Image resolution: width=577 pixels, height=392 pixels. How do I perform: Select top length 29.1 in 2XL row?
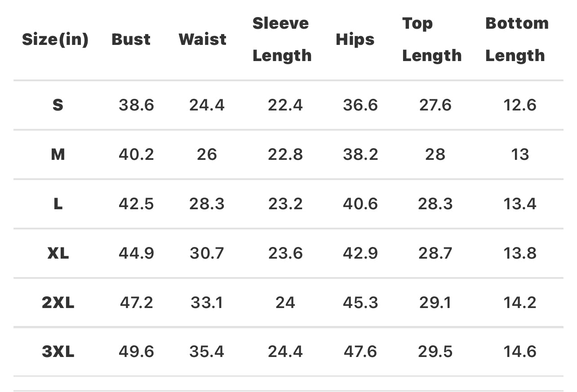[435, 303]
